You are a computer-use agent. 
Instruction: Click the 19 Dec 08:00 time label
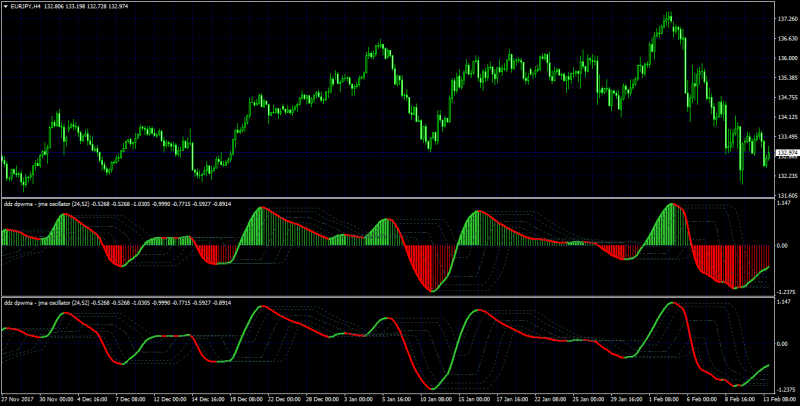(x=246, y=400)
